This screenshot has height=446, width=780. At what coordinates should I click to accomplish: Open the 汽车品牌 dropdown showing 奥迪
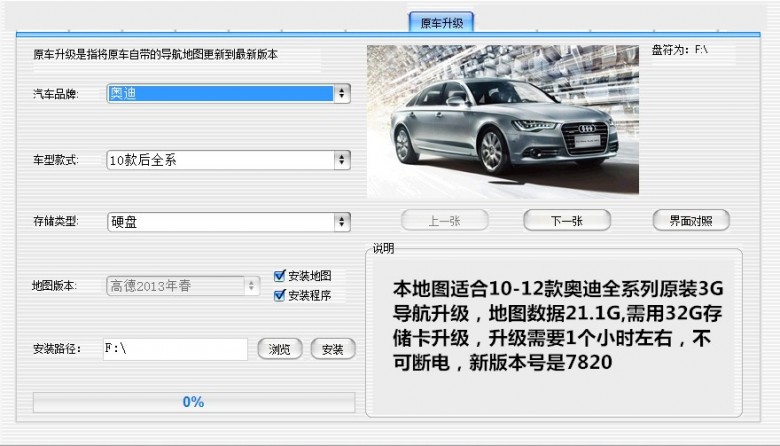[228, 93]
